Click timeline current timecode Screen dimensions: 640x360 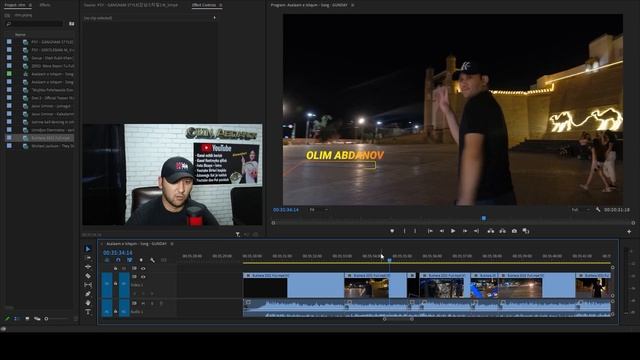pyautogui.click(x=118, y=253)
